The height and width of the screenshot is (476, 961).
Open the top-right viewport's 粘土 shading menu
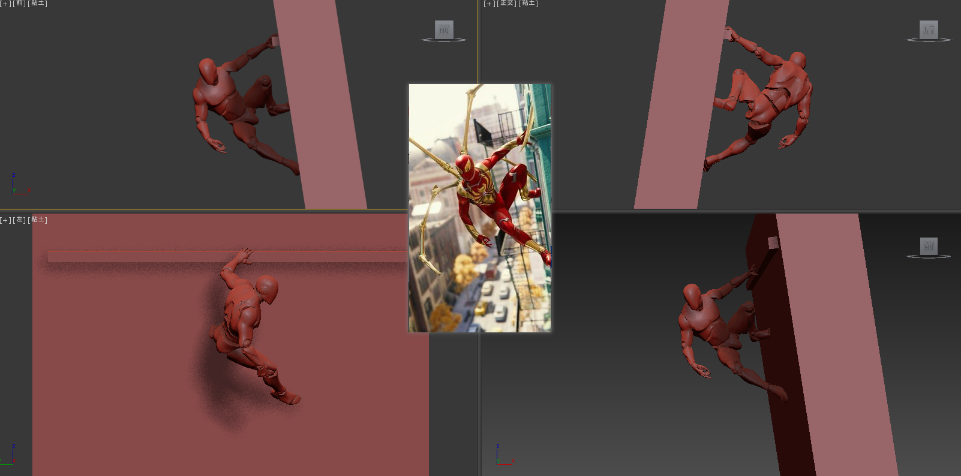528,3
